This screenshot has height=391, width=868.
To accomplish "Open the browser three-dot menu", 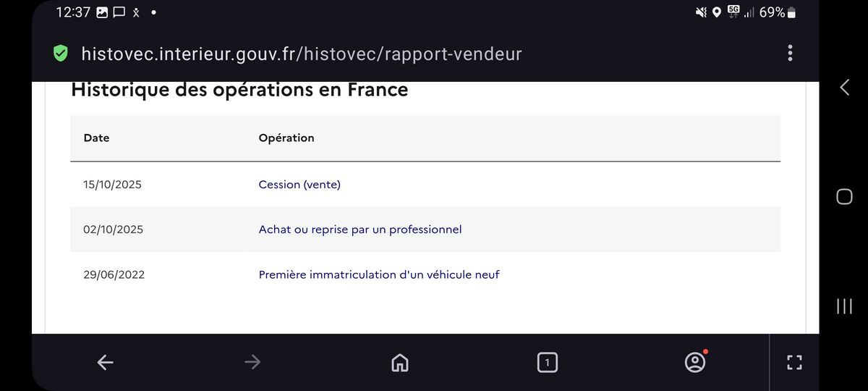I will click(x=790, y=53).
